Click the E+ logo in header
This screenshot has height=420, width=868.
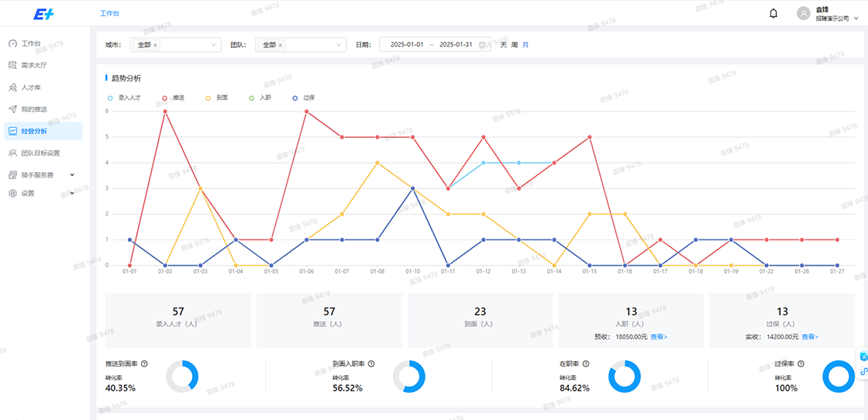43,14
